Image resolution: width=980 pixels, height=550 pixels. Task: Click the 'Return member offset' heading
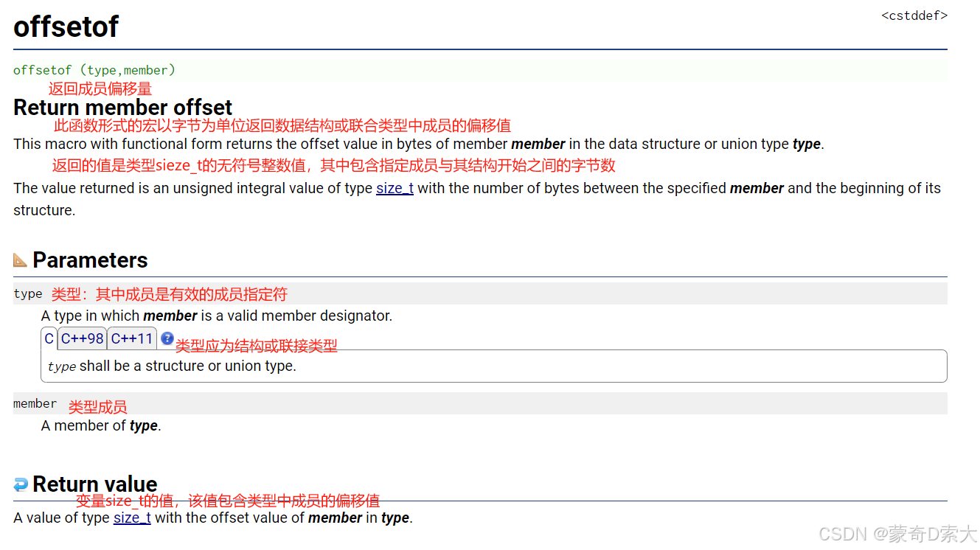123,108
